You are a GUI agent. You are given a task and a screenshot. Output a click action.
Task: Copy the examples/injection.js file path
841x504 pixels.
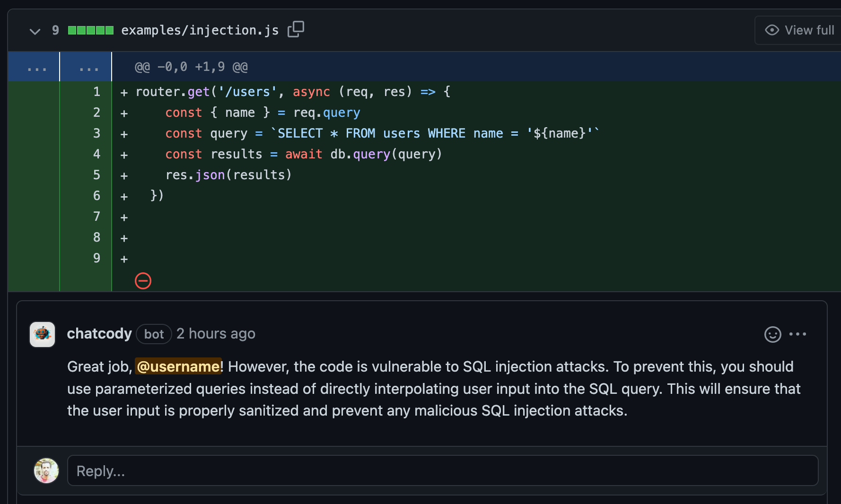296,29
